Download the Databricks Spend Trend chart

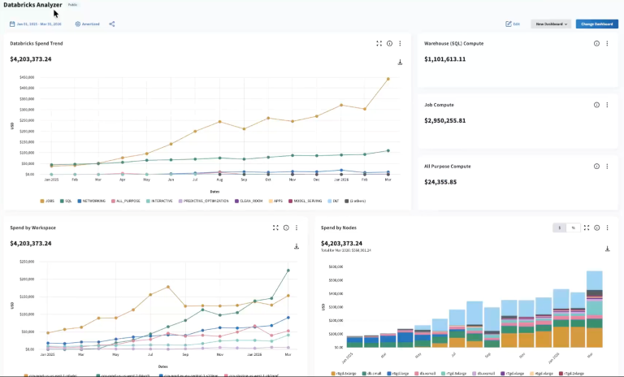[400, 63]
